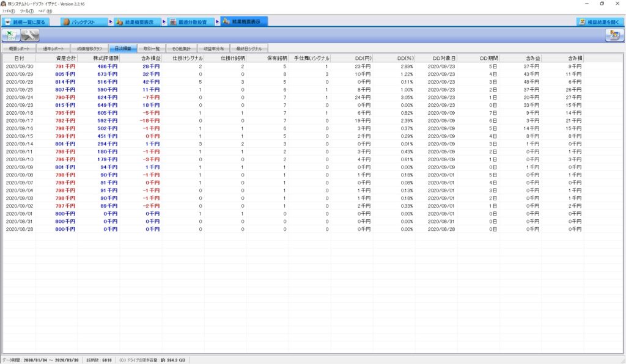
Task: Open the 取引一覧 tab
Action: 152,48
